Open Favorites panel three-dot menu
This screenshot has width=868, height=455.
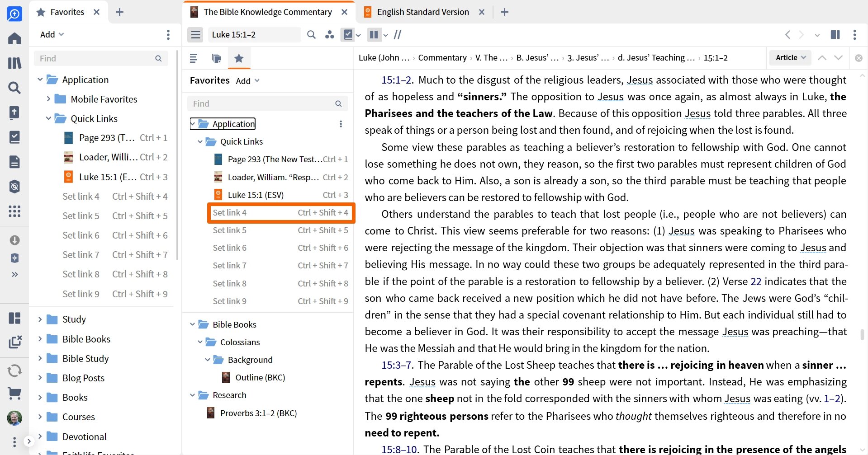pyautogui.click(x=168, y=35)
